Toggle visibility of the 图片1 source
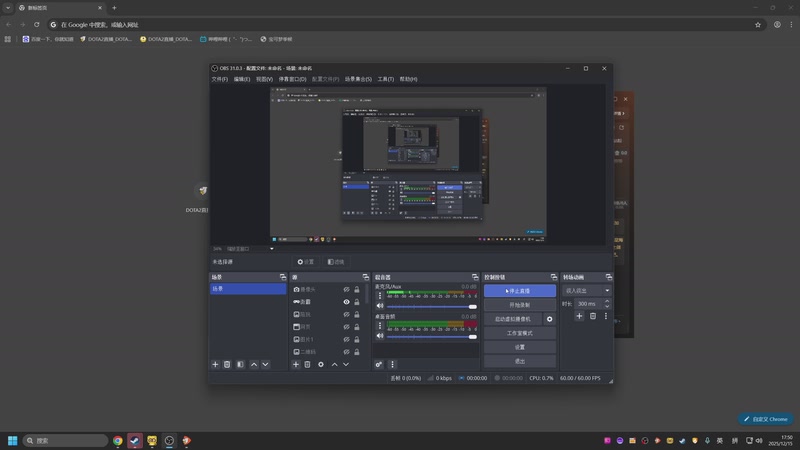The height and width of the screenshot is (450, 800). pyautogui.click(x=346, y=339)
